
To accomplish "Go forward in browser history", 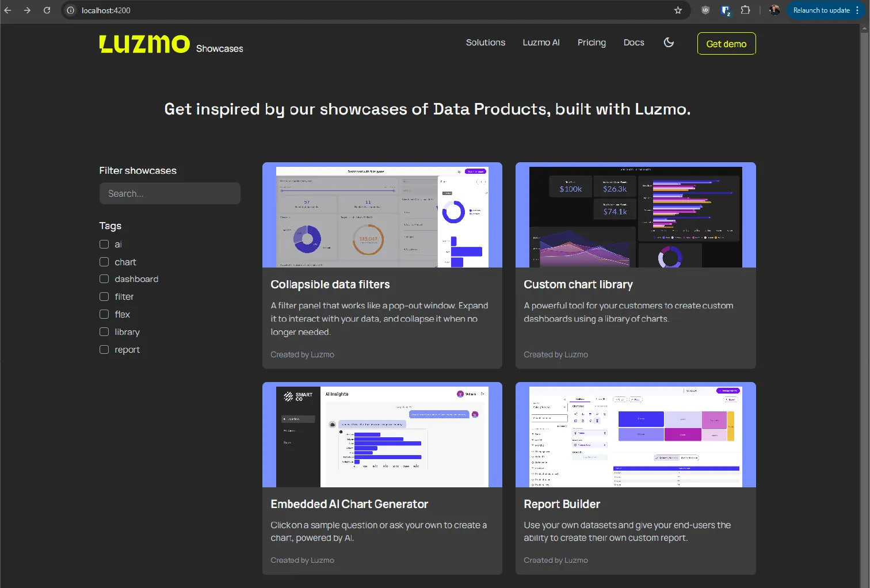I will coord(27,10).
